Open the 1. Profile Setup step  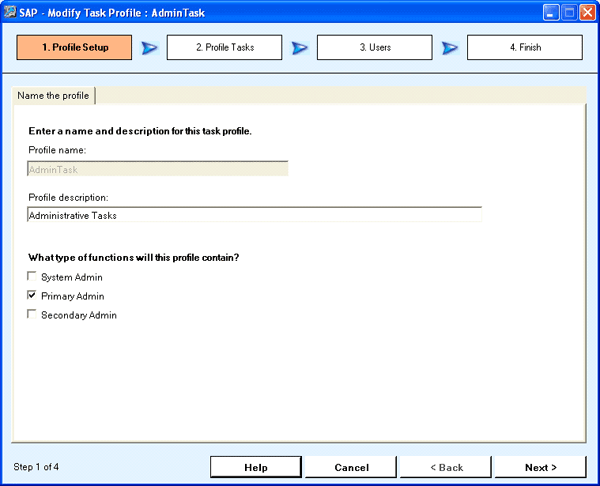coord(74,47)
